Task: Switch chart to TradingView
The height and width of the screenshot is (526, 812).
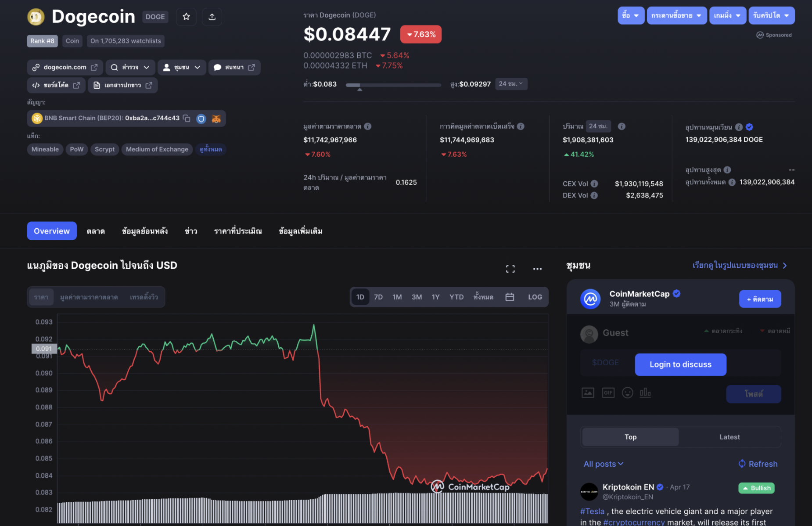Action: 144,297
